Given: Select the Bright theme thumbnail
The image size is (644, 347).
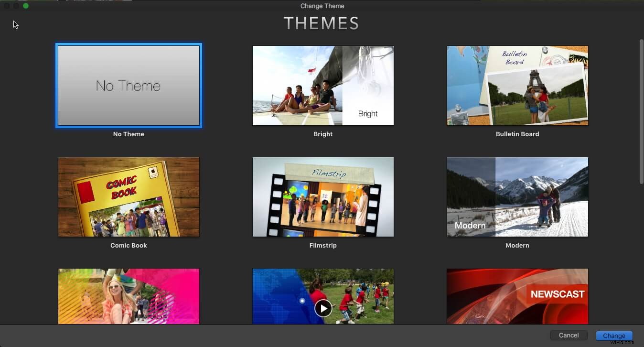Looking at the screenshot, I should pyautogui.click(x=322, y=86).
